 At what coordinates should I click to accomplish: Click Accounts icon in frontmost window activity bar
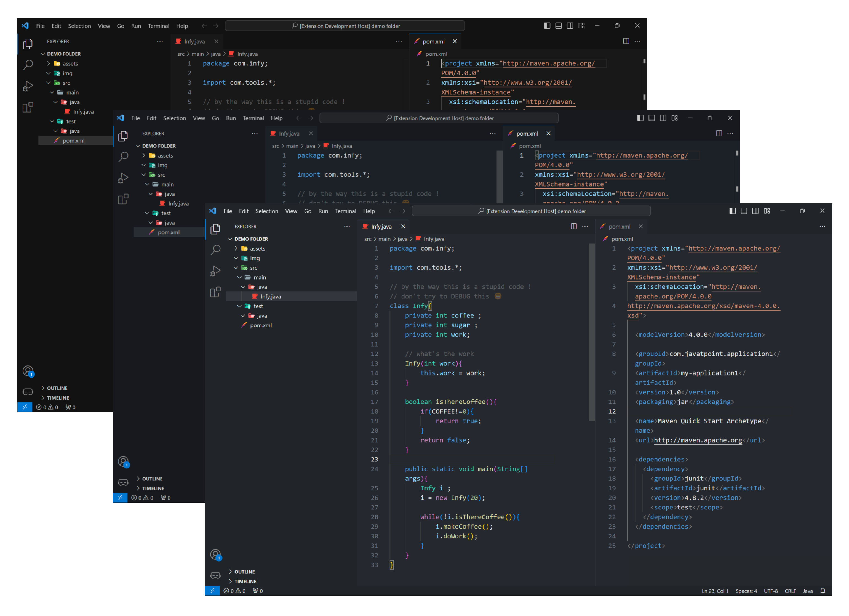[x=215, y=554]
